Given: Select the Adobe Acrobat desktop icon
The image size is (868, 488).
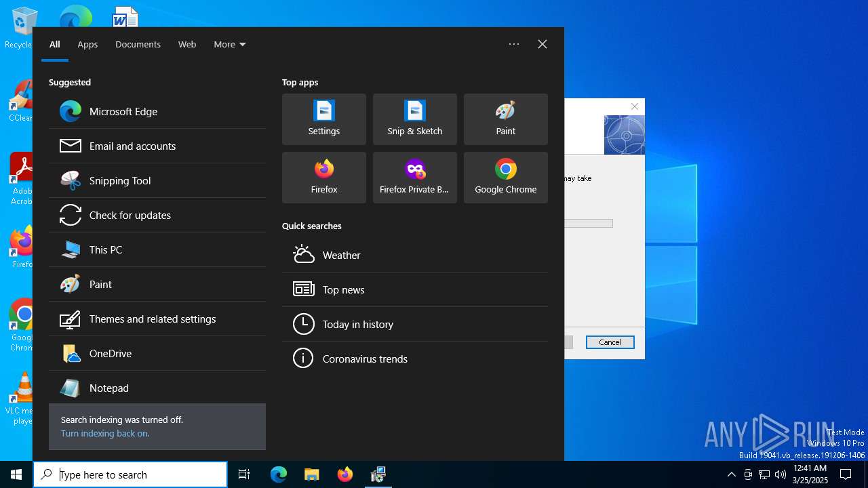Looking at the screenshot, I should [22, 179].
